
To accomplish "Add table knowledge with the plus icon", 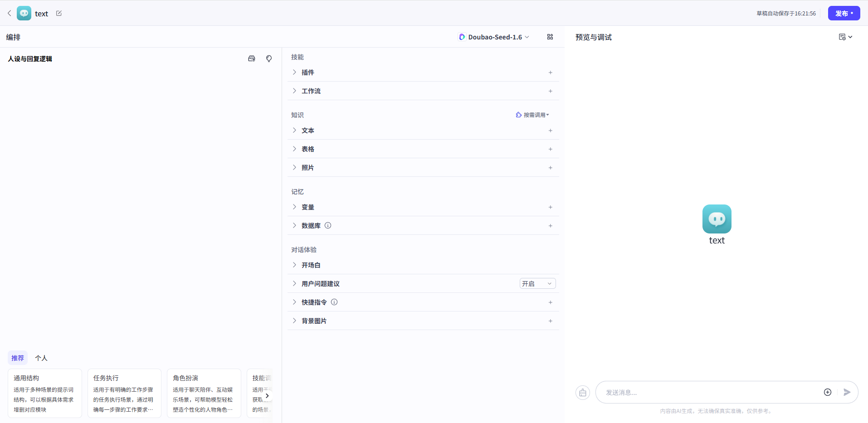I will click(x=551, y=149).
